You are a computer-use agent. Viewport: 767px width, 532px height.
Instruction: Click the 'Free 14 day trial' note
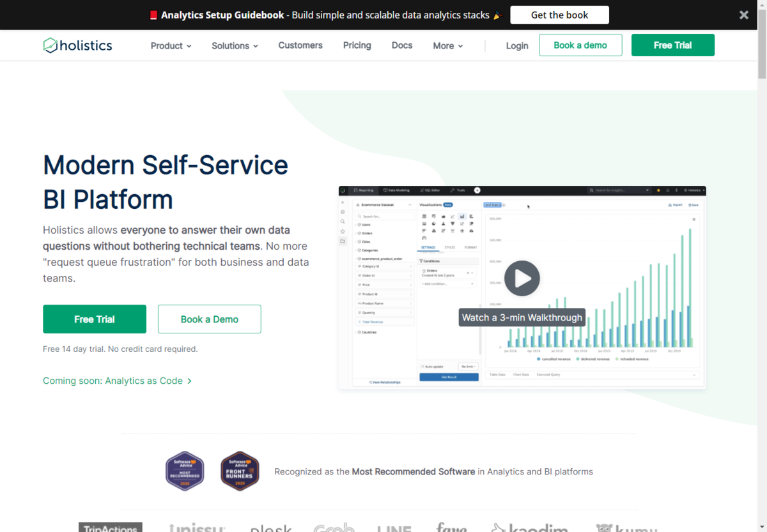tap(120, 349)
